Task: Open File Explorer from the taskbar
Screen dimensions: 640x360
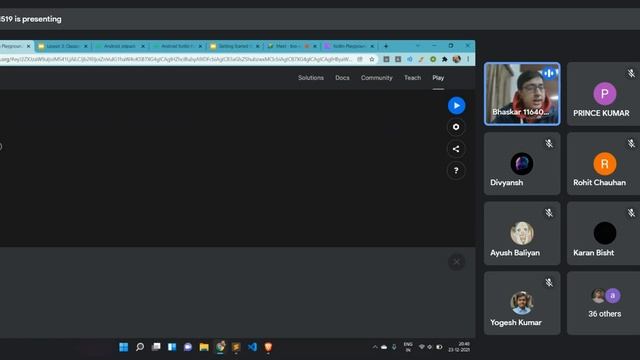Action: pos(204,347)
